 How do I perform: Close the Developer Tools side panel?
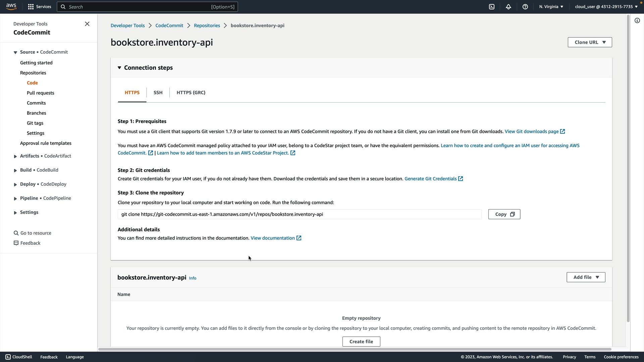tap(87, 24)
